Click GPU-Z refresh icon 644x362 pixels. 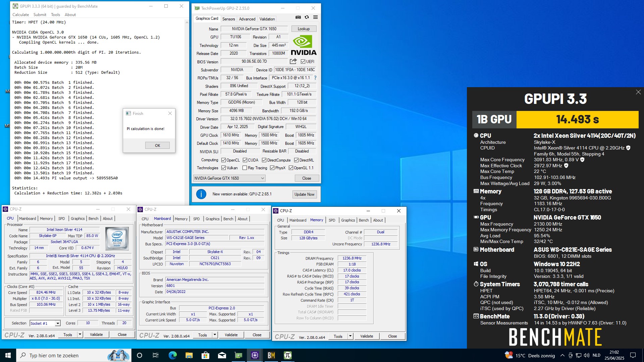pyautogui.click(x=307, y=17)
